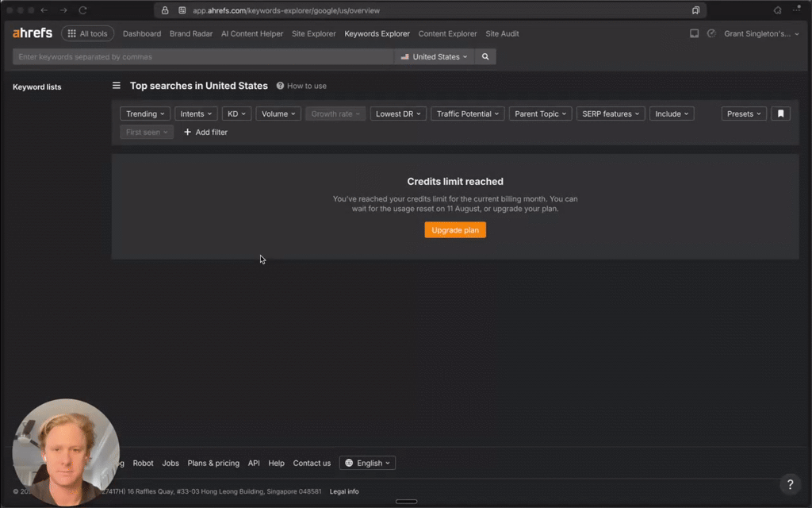Expand the Intents filter dropdown
The height and width of the screenshot is (508, 812).
[196, 114]
